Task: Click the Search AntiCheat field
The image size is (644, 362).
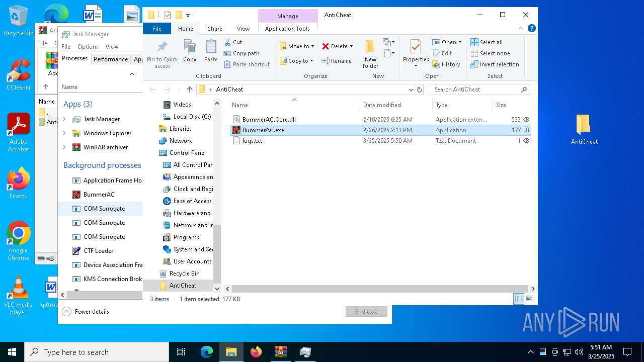Action: click(x=480, y=89)
